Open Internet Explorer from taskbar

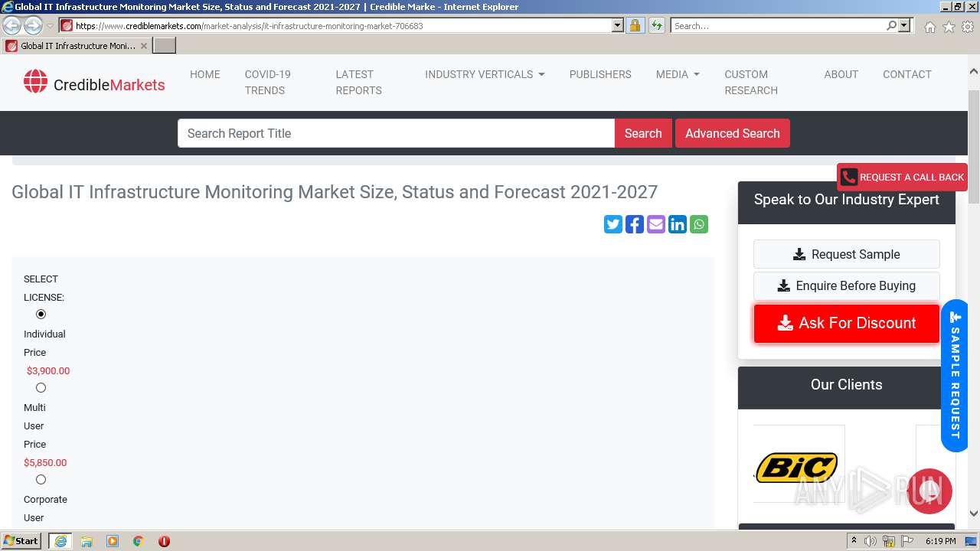[60, 541]
